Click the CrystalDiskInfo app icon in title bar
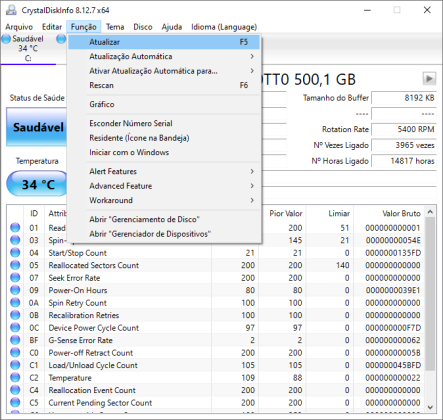This screenshot has height=420, width=443. pyautogui.click(x=11, y=10)
